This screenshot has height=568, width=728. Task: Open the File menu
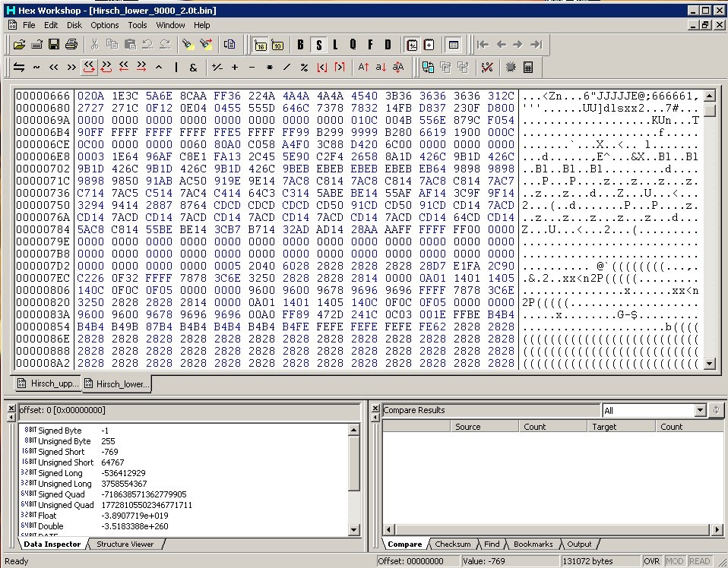(29, 25)
